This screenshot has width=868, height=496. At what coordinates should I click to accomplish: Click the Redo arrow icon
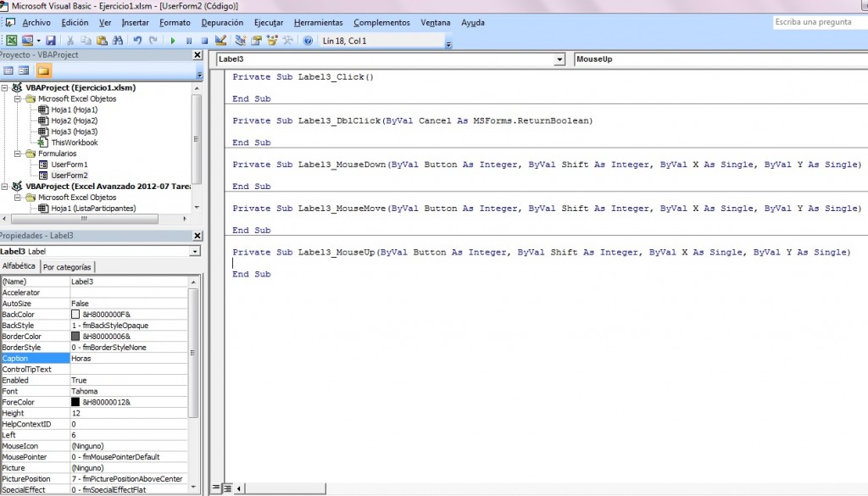coord(153,41)
